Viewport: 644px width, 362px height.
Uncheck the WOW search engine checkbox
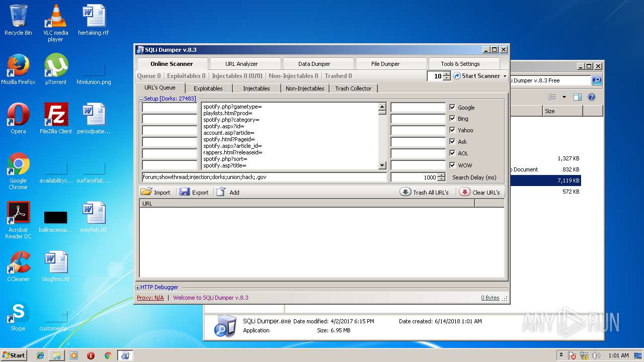(x=452, y=165)
